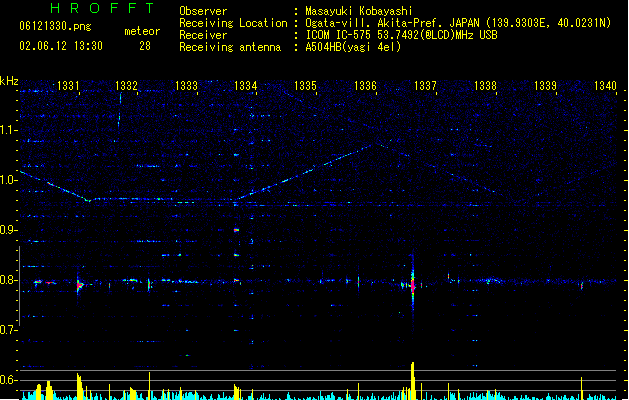629x400 pixels.
Task: Click the ICOM IC-575 receiver text
Action: [x=401, y=35]
